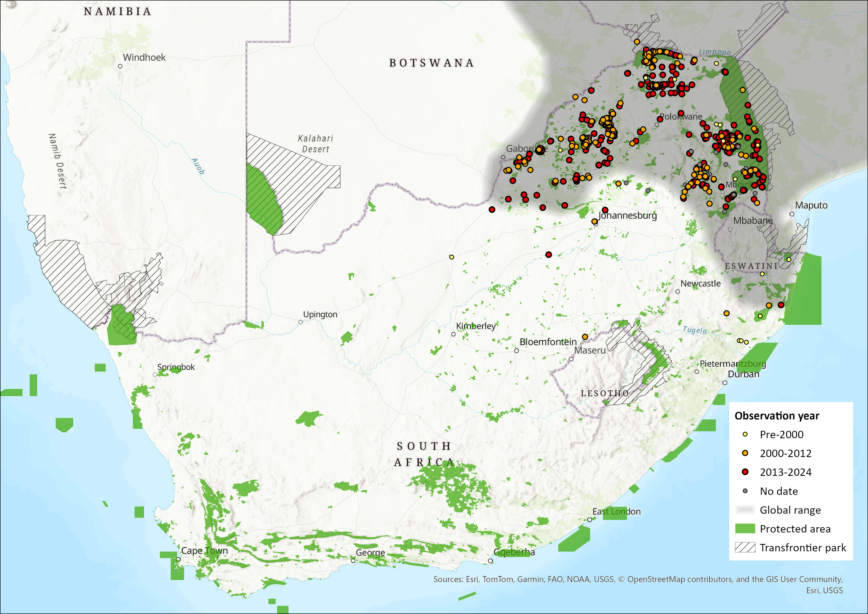Viewport: 868px width, 614px height.
Task: Click the Cape Town city label
Action: (x=205, y=550)
